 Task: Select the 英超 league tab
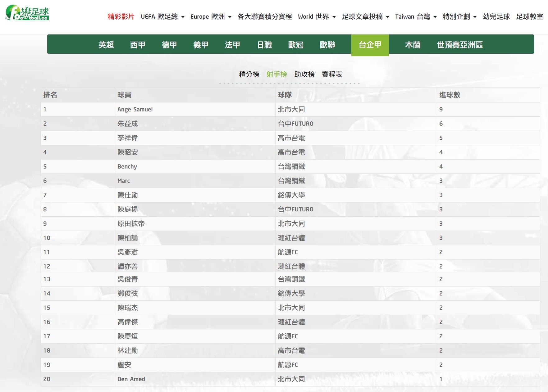point(106,45)
